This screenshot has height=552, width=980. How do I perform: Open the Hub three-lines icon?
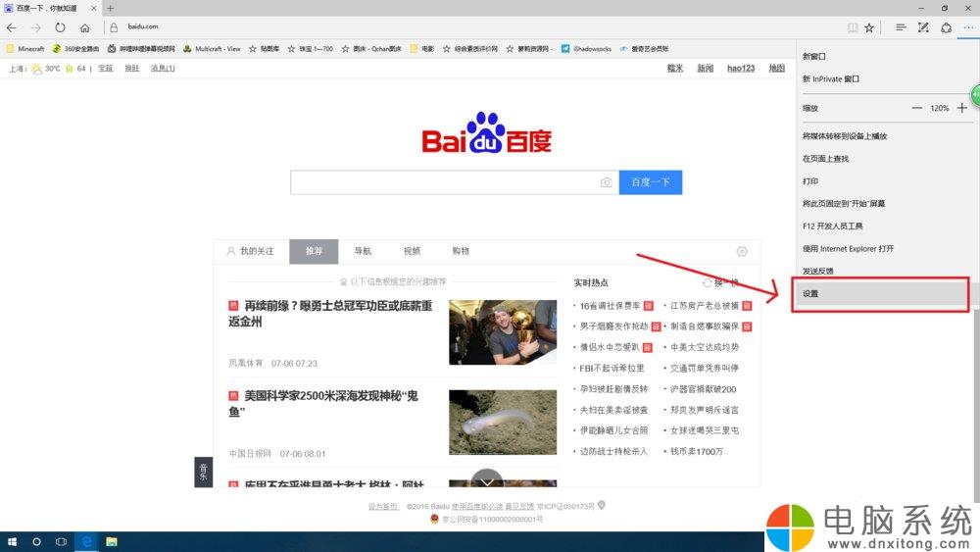click(901, 27)
